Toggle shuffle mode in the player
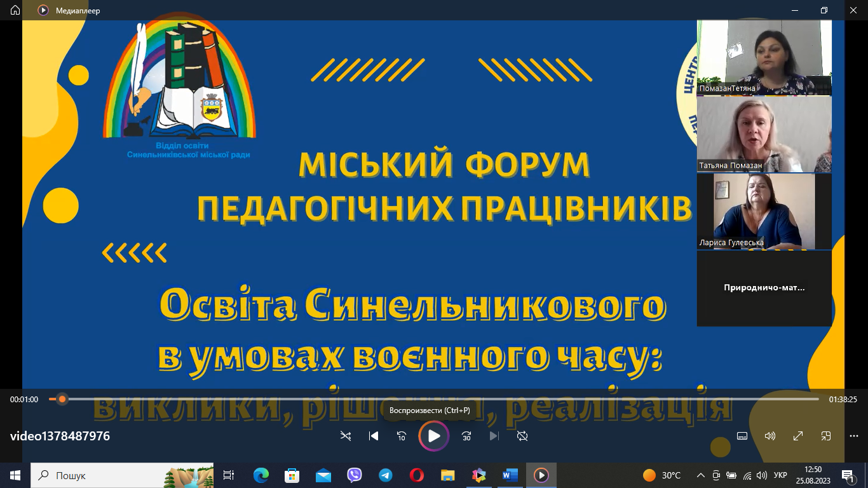 346,436
